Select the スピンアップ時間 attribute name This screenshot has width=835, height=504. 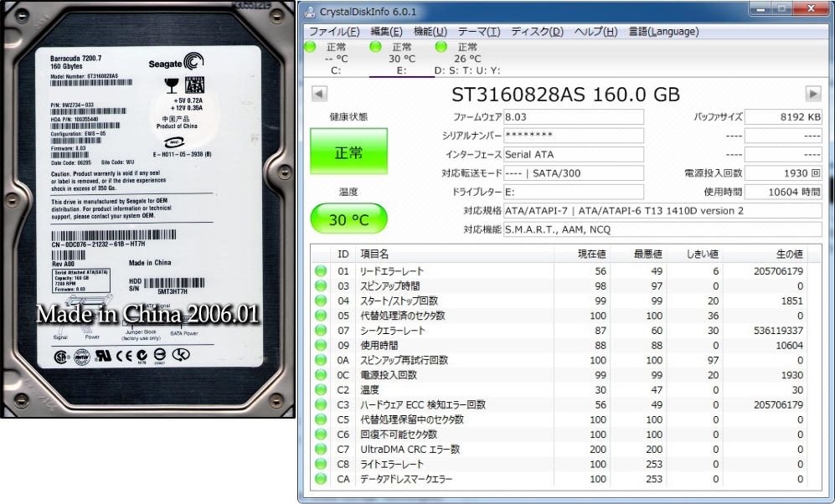pyautogui.click(x=389, y=285)
